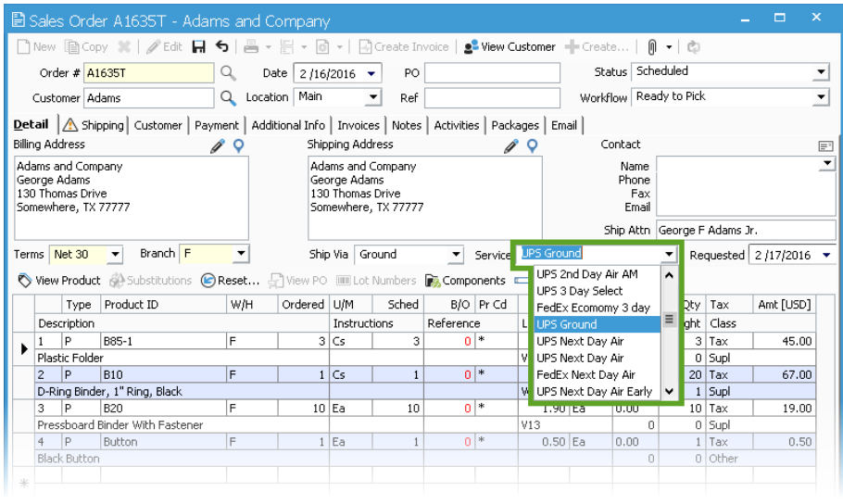Open the Status dropdown

point(821,71)
